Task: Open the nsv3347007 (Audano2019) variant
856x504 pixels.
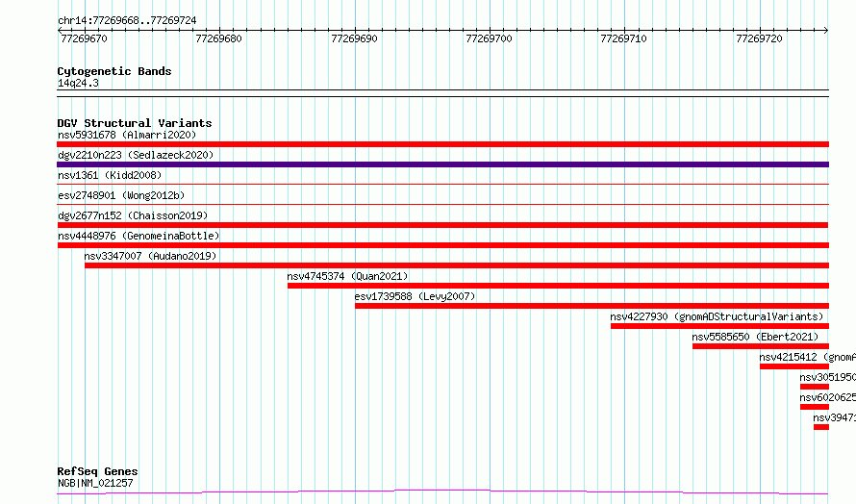Action: pyautogui.click(x=150, y=256)
